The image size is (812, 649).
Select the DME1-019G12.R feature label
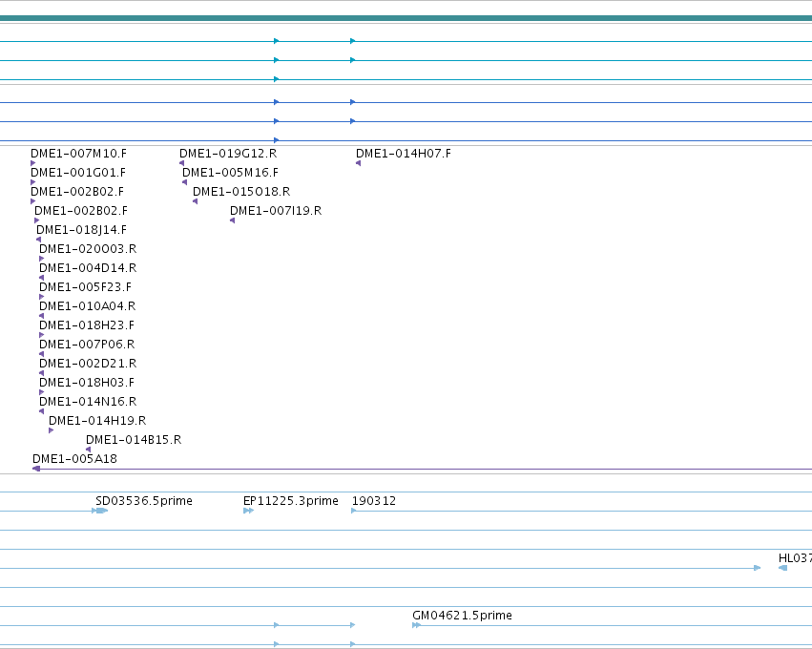228,154
